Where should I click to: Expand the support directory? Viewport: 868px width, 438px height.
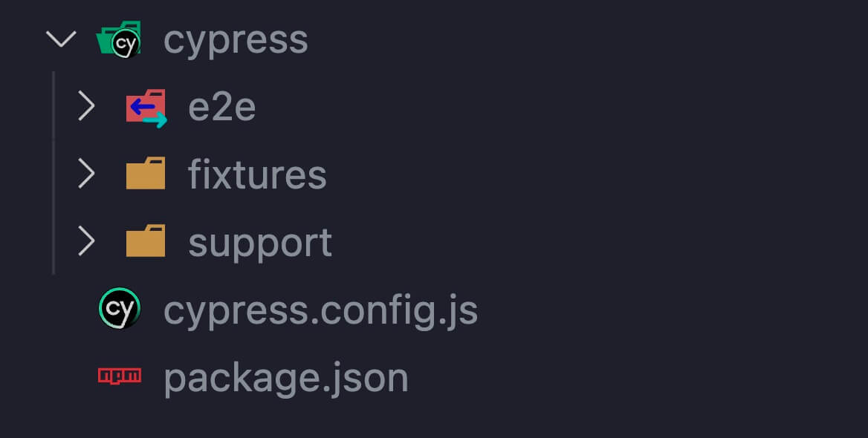[87, 241]
